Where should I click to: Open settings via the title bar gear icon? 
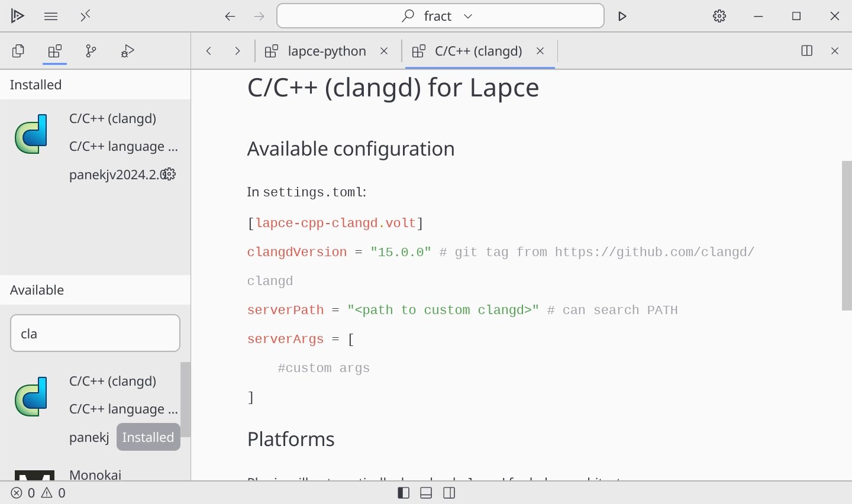(x=719, y=16)
